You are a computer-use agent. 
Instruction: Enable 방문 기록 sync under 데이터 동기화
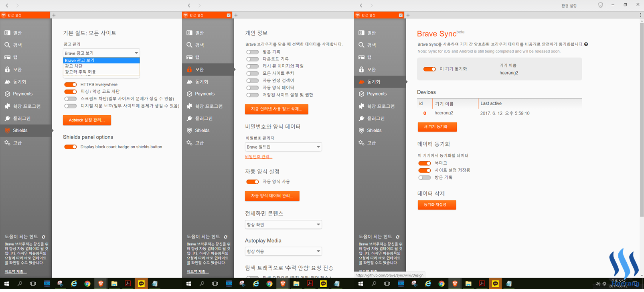[x=425, y=178]
